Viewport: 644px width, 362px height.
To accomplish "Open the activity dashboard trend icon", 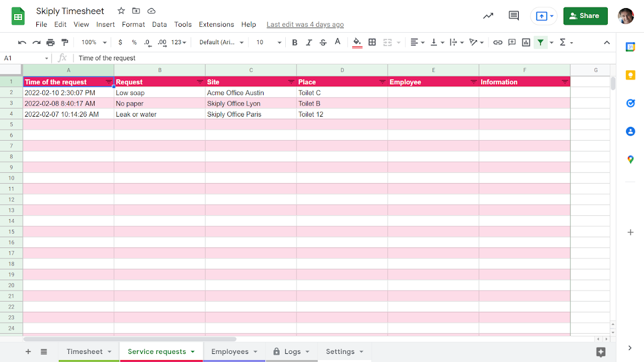I will pos(488,16).
